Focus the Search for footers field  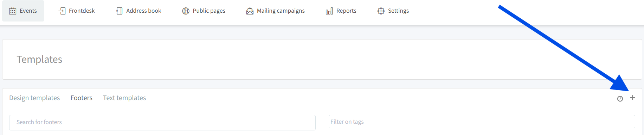pos(162,122)
